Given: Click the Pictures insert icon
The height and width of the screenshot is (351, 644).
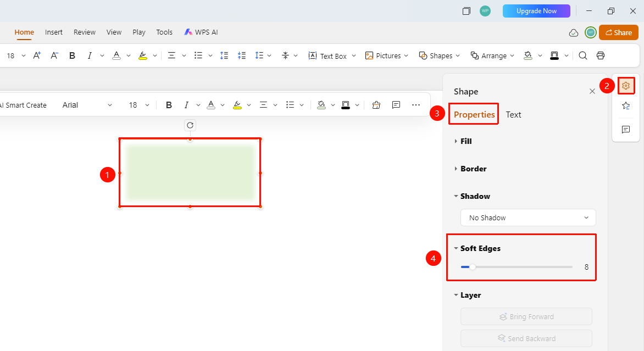Looking at the screenshot, I should coord(369,55).
